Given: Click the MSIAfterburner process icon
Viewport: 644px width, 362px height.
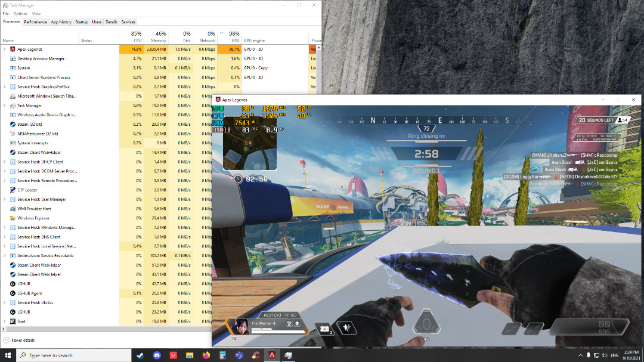Looking at the screenshot, I should click(13, 134).
